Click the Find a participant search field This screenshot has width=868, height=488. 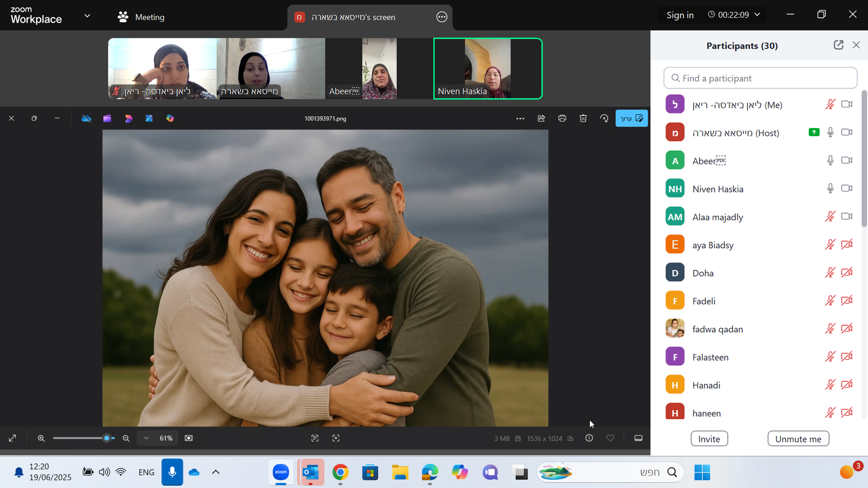coord(760,78)
